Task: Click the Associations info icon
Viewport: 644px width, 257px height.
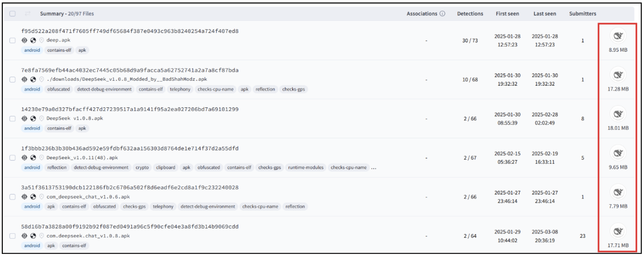Action: 442,13
